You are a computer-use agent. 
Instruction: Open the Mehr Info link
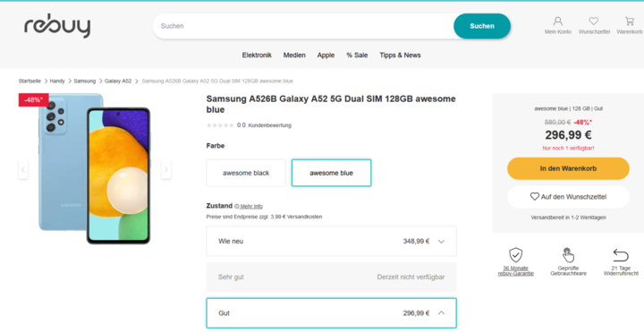[x=251, y=207]
